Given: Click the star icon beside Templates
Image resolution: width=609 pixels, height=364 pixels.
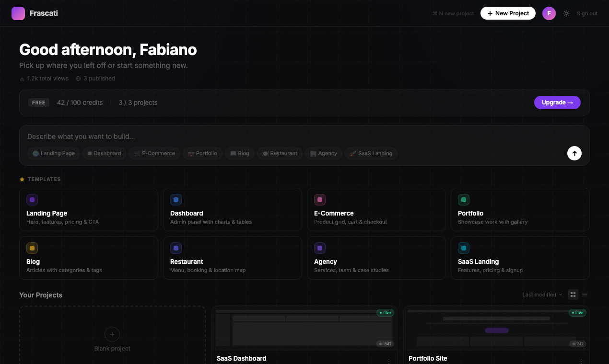Looking at the screenshot, I should click(x=22, y=179).
